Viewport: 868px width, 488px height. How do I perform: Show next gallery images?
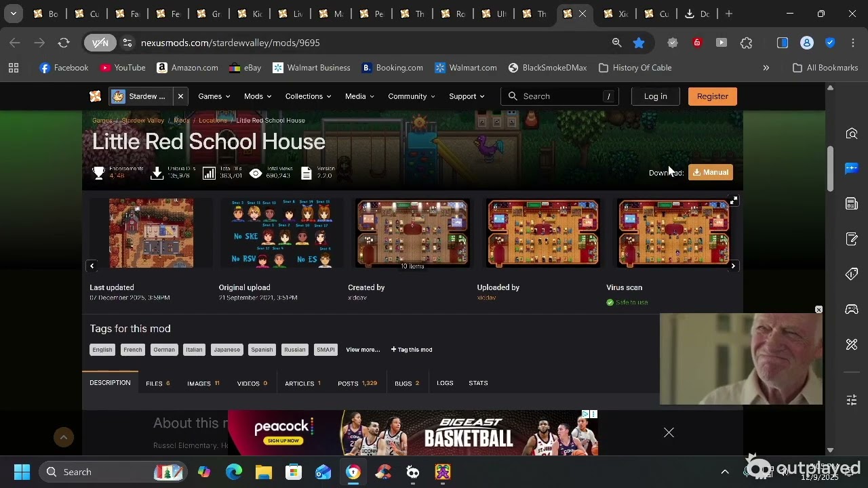[733, 266]
